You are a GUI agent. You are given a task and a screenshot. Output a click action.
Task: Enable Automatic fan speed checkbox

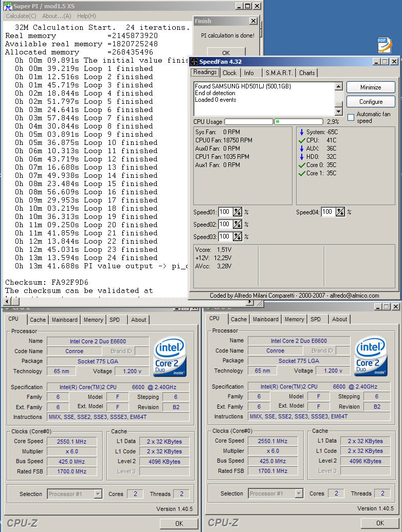(x=351, y=117)
